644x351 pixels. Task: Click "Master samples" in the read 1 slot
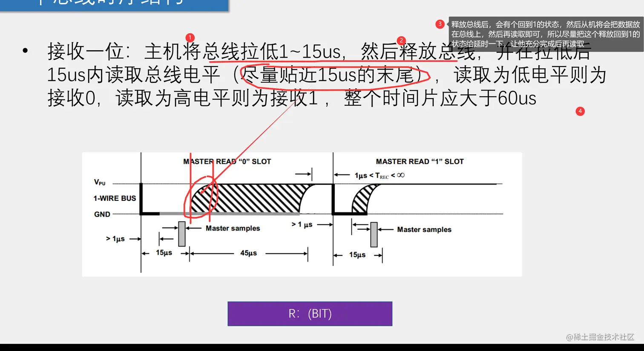[424, 229]
